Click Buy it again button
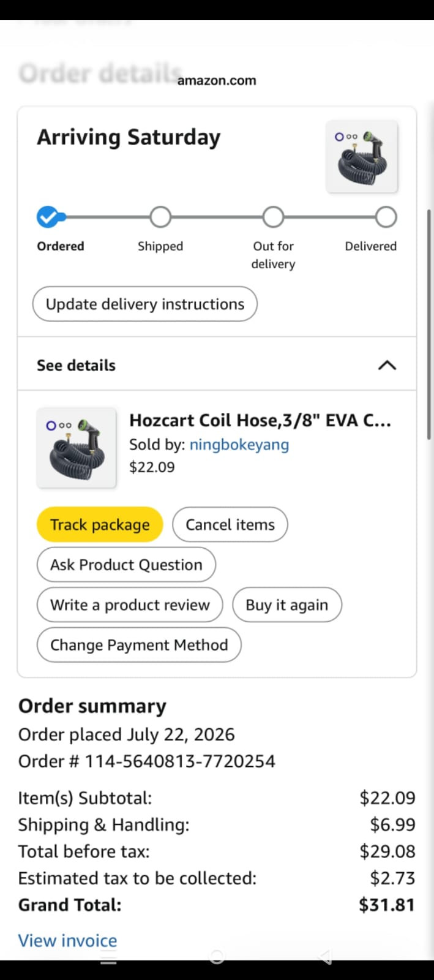Image resolution: width=434 pixels, height=980 pixels. point(287,605)
